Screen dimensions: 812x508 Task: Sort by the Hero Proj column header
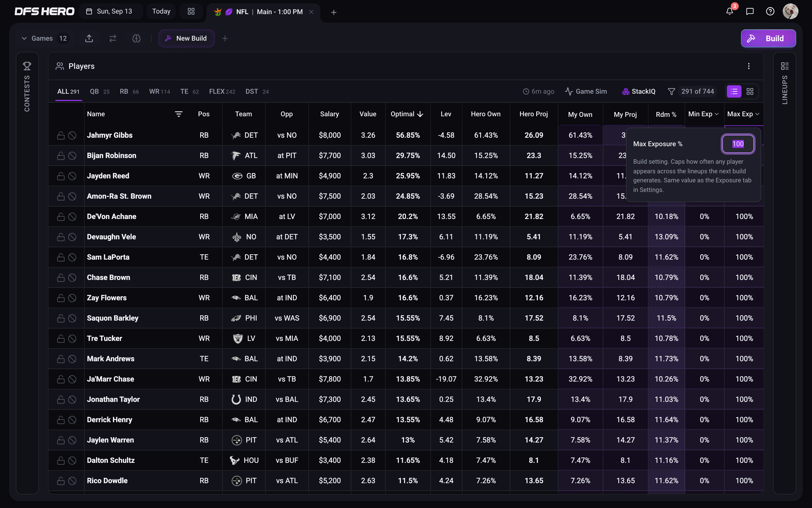point(533,114)
